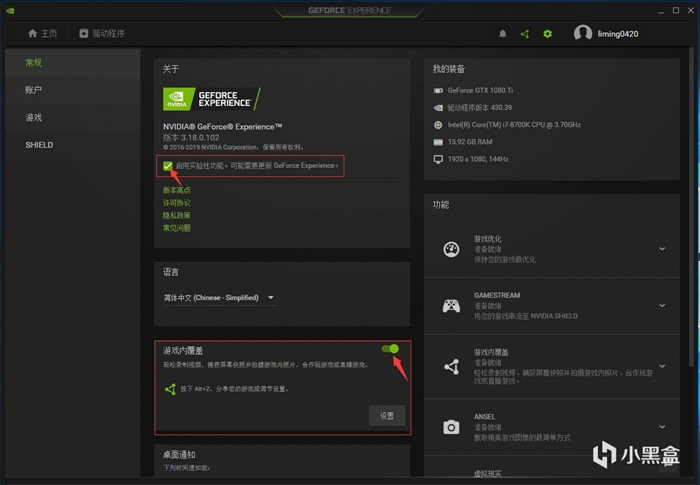Click the RAM icon beside 15.92 GB RAM

click(x=438, y=142)
